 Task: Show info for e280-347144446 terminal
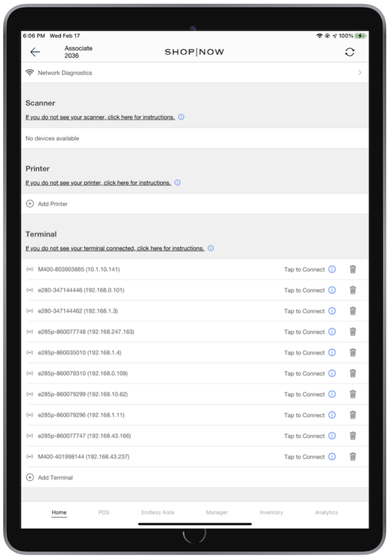[x=332, y=290]
